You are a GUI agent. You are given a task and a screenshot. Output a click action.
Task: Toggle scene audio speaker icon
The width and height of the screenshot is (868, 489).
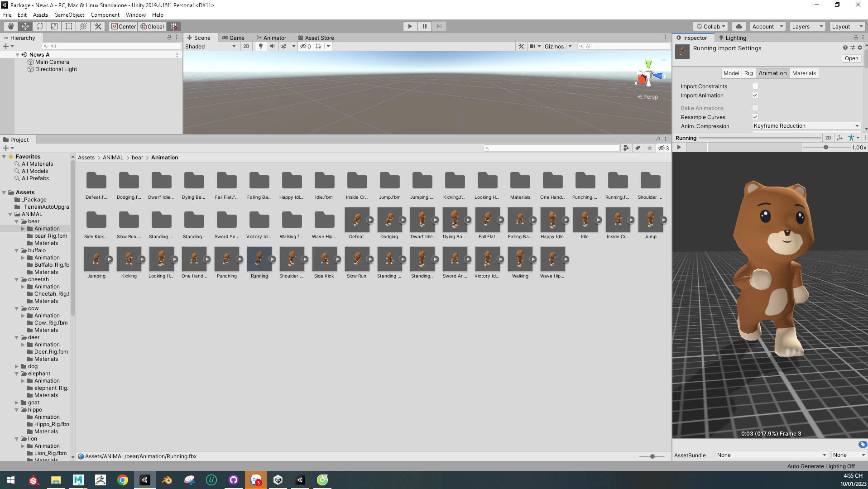coord(272,46)
